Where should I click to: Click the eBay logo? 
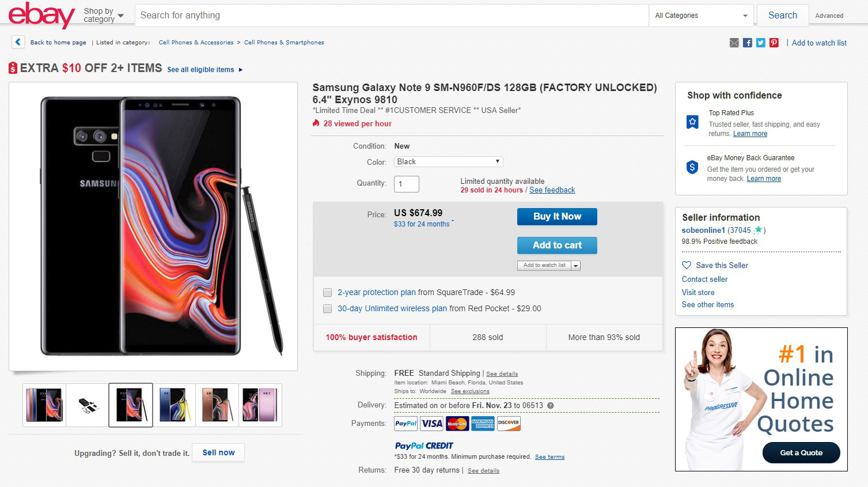click(x=41, y=15)
